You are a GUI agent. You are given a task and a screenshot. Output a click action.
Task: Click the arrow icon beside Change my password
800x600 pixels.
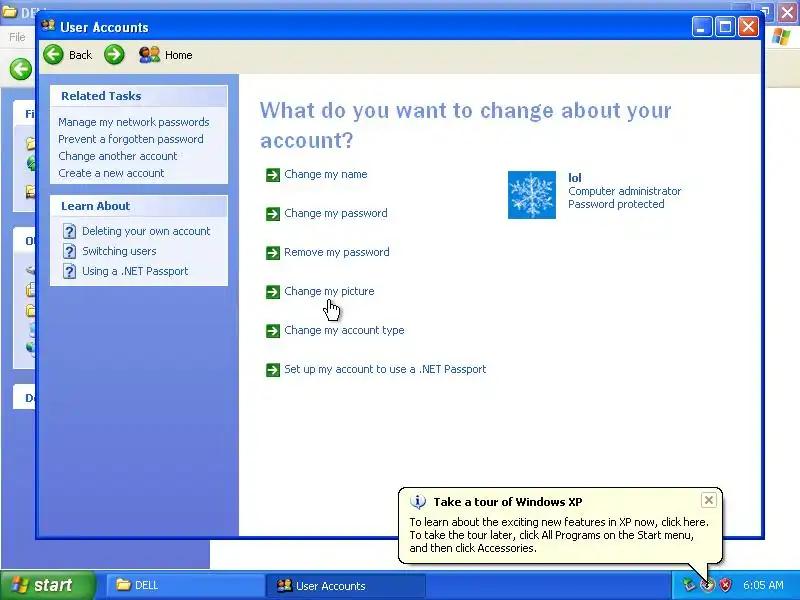click(x=273, y=214)
